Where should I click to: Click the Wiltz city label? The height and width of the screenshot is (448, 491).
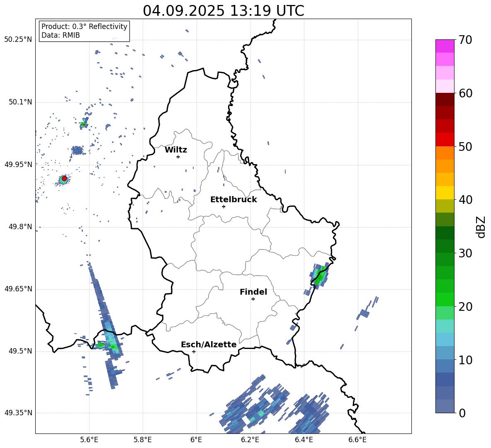[x=176, y=150]
